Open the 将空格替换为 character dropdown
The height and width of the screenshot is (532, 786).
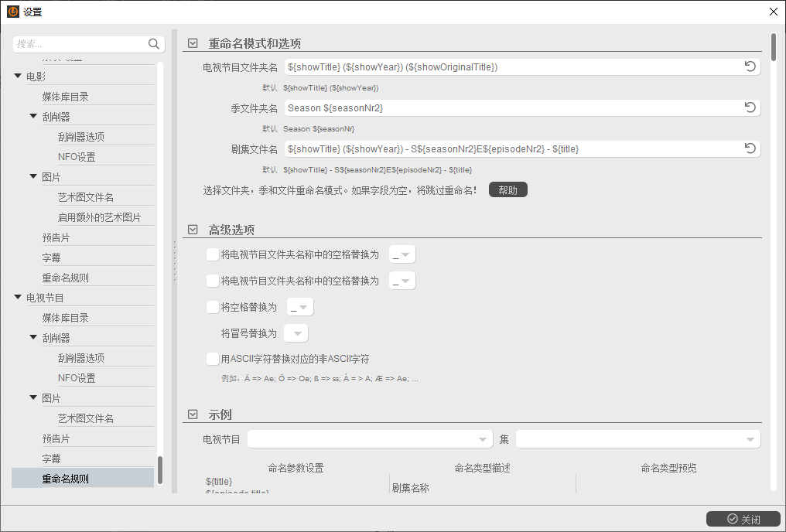pos(299,306)
